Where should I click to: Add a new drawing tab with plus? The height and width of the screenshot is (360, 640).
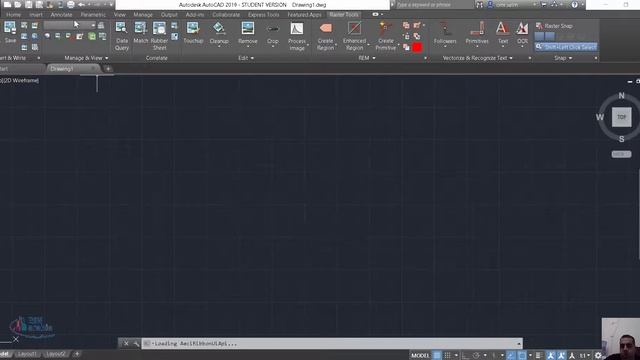(x=108, y=69)
